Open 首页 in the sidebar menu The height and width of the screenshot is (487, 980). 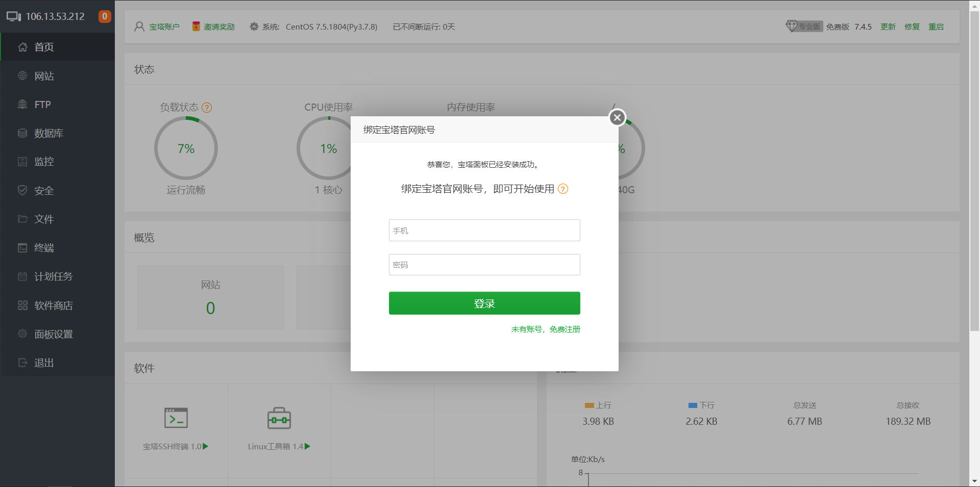[57, 47]
